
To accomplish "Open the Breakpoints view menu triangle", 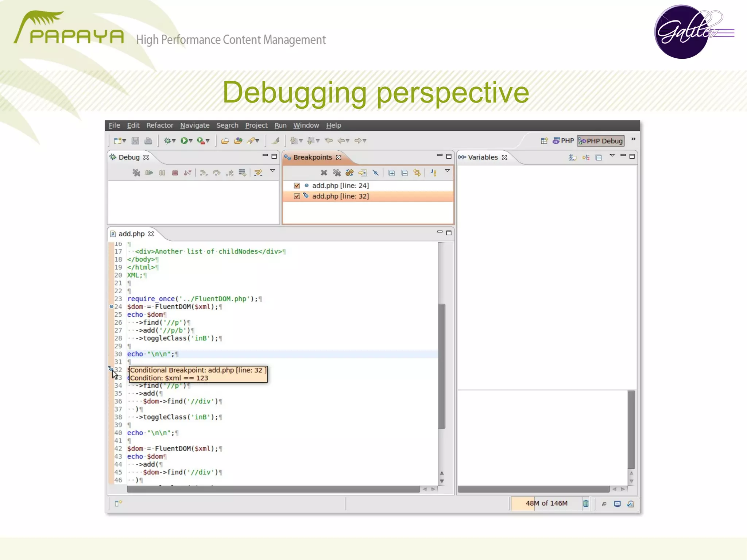I will (x=447, y=171).
